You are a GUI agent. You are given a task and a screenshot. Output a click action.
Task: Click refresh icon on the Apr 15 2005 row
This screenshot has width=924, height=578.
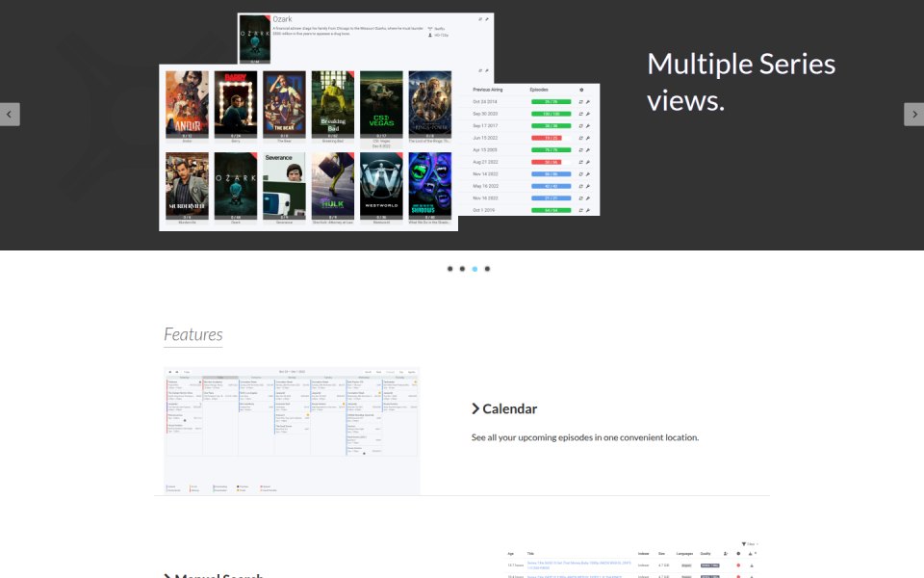(x=581, y=150)
